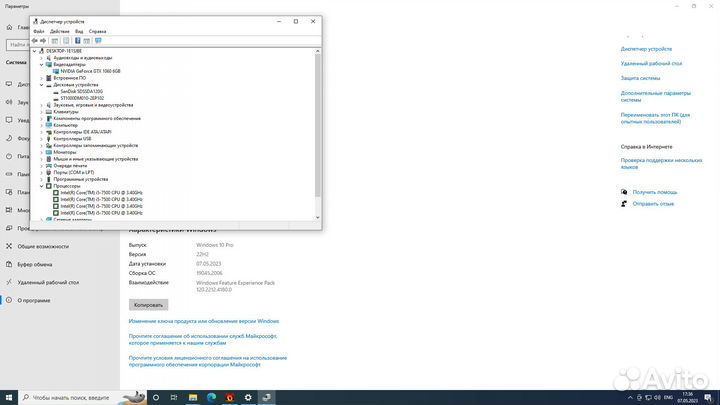The image size is (720, 405).
Task: Open File Explorer from the taskbar
Action: tap(193, 398)
